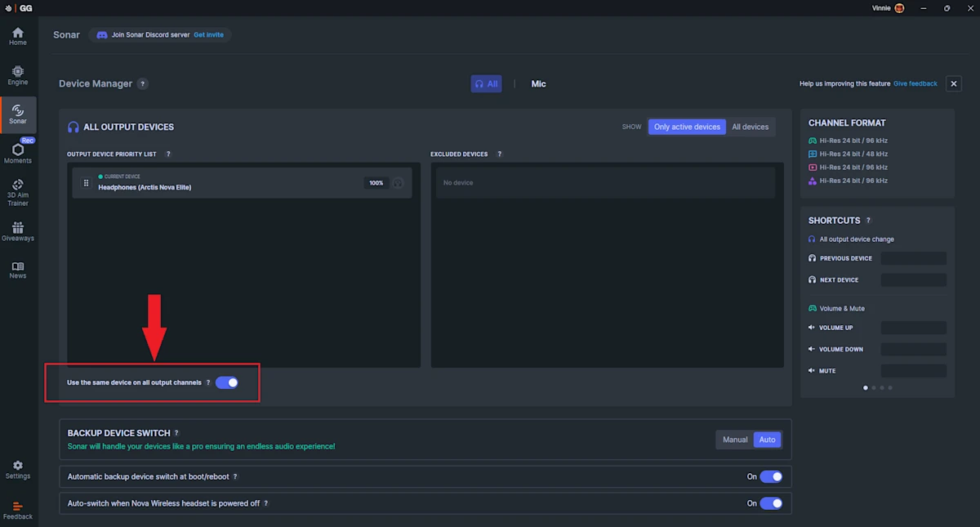This screenshot has height=527, width=980.
Task: Open GG Settings at the bottom sidebar
Action: 17,469
